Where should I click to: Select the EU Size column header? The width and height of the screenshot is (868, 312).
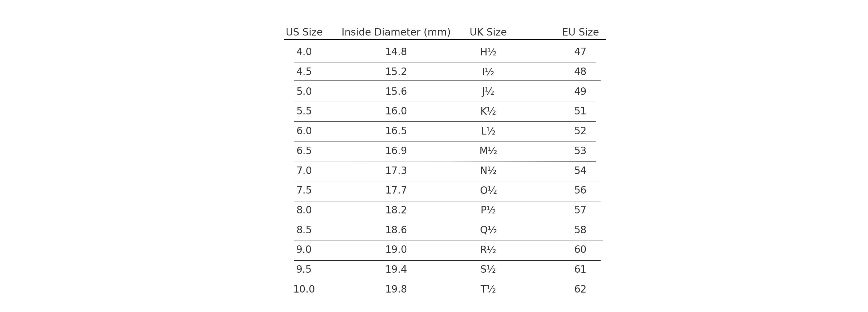580,32
